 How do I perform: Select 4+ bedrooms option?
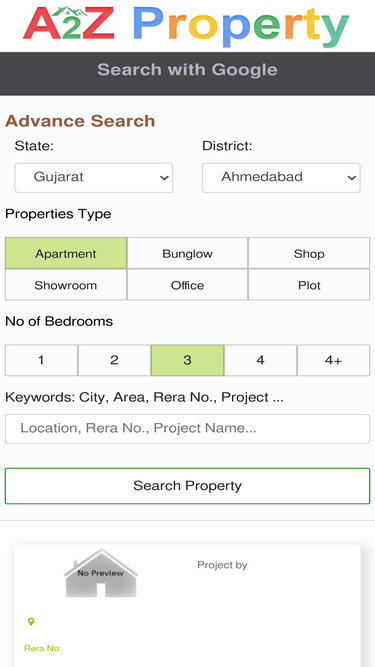(x=333, y=360)
